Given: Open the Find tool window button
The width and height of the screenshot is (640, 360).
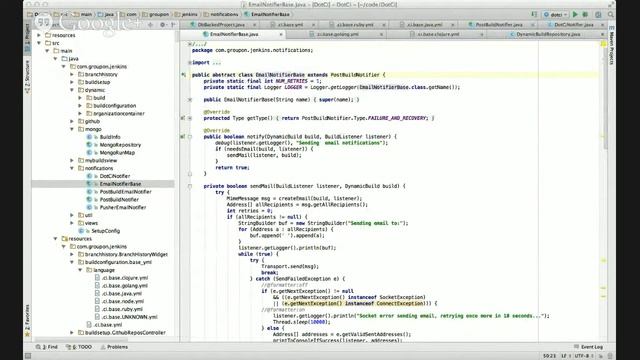Looking at the screenshot, I should tap(47, 347).
